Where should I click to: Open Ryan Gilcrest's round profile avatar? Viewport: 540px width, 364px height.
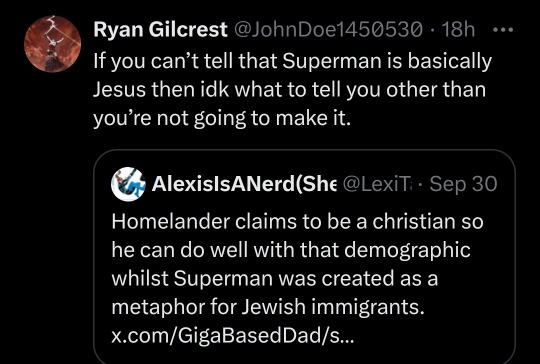click(x=52, y=44)
